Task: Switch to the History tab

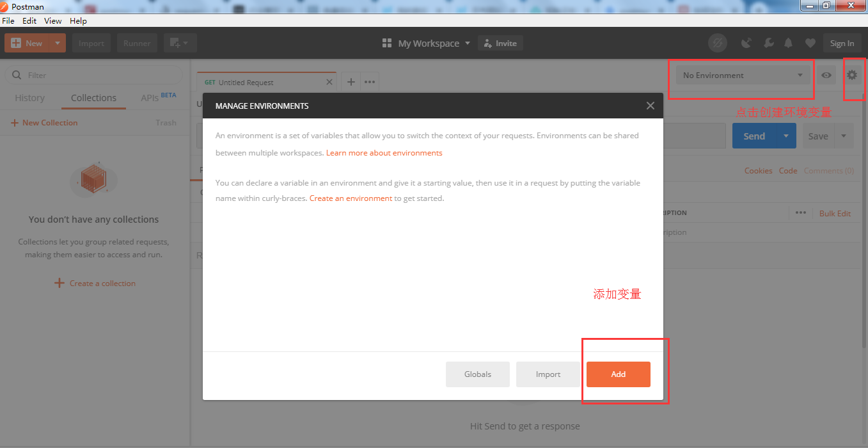Action: [x=29, y=98]
